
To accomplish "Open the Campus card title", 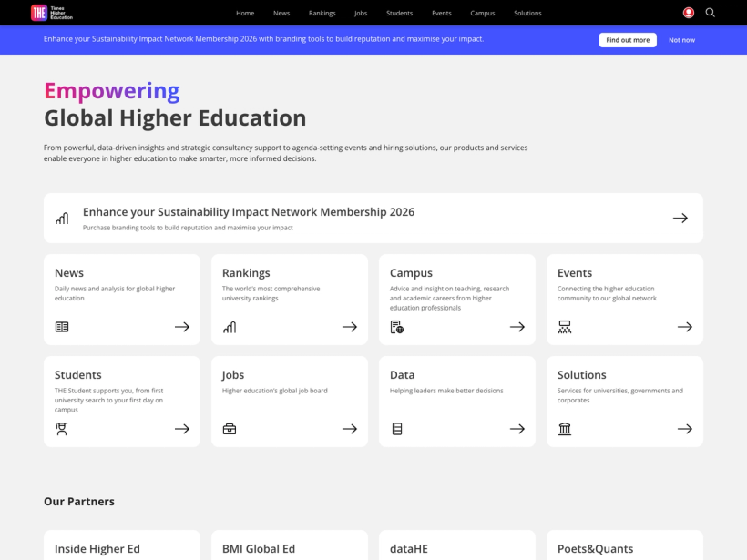I will coord(411,273).
